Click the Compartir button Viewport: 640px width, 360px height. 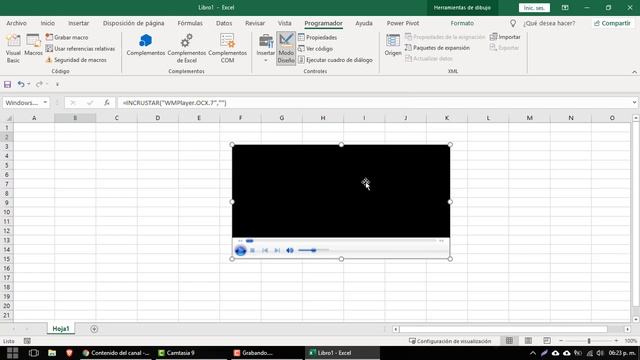[612, 23]
